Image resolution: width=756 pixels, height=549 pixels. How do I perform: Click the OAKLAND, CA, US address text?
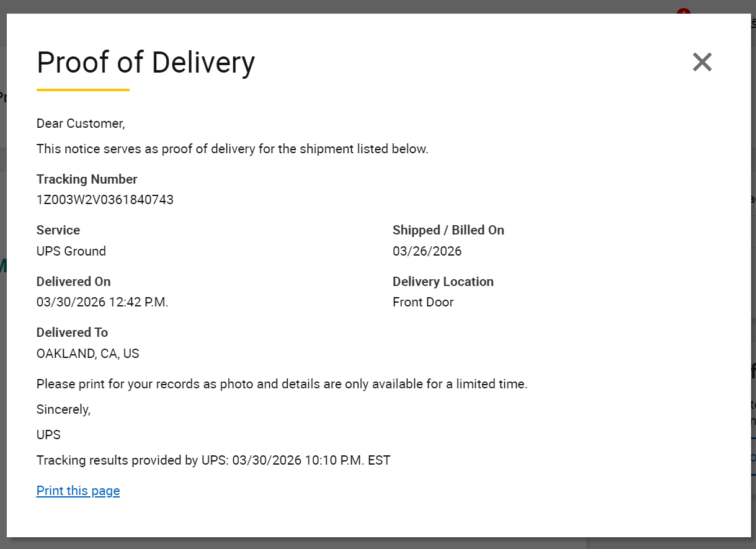88,354
